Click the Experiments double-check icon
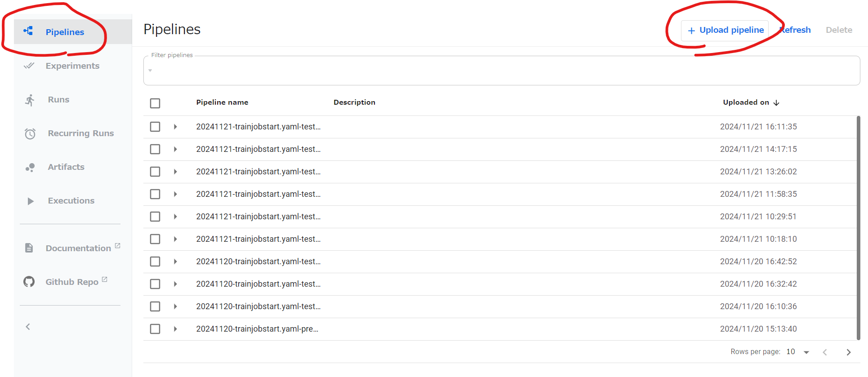The height and width of the screenshot is (377, 868). (x=29, y=66)
